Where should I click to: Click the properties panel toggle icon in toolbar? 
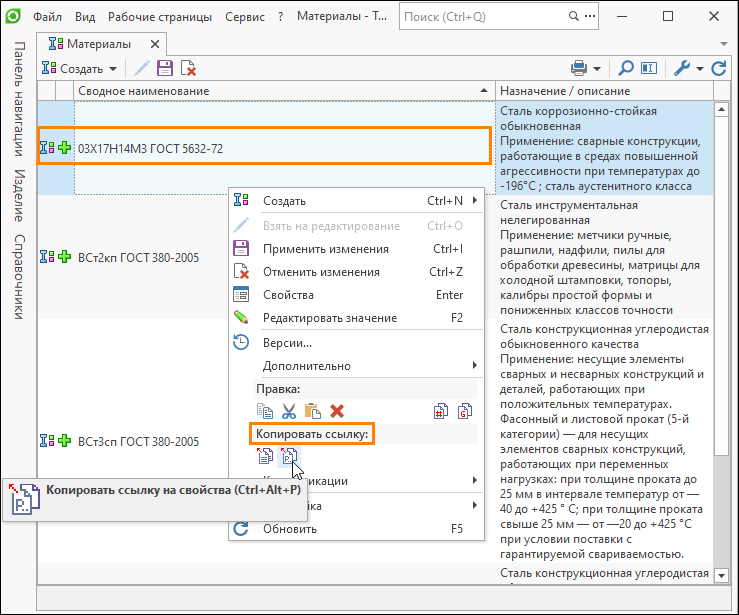[x=649, y=68]
